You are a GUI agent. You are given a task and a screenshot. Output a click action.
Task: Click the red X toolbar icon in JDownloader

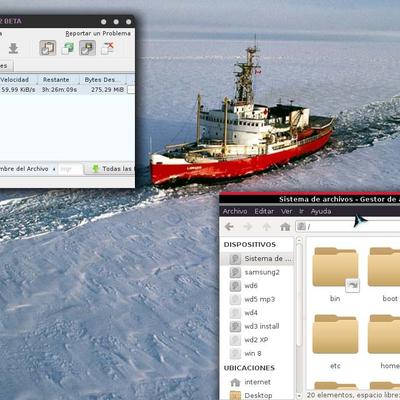click(x=107, y=48)
